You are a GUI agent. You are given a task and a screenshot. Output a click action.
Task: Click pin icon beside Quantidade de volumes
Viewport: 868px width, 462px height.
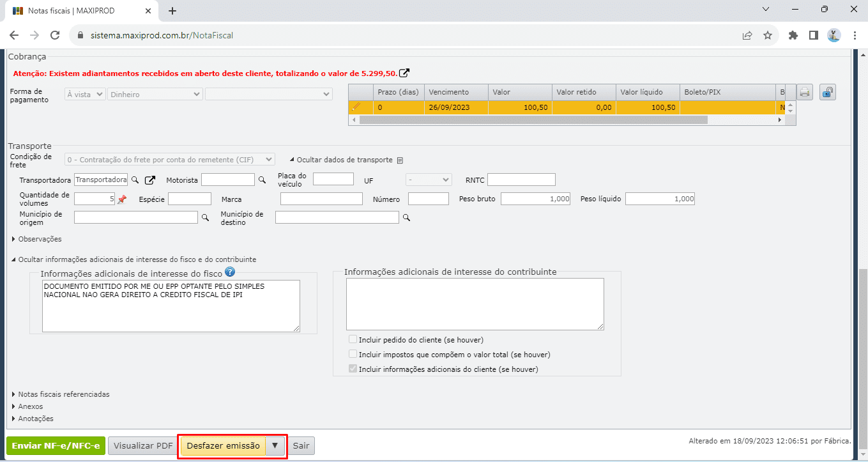pos(122,199)
